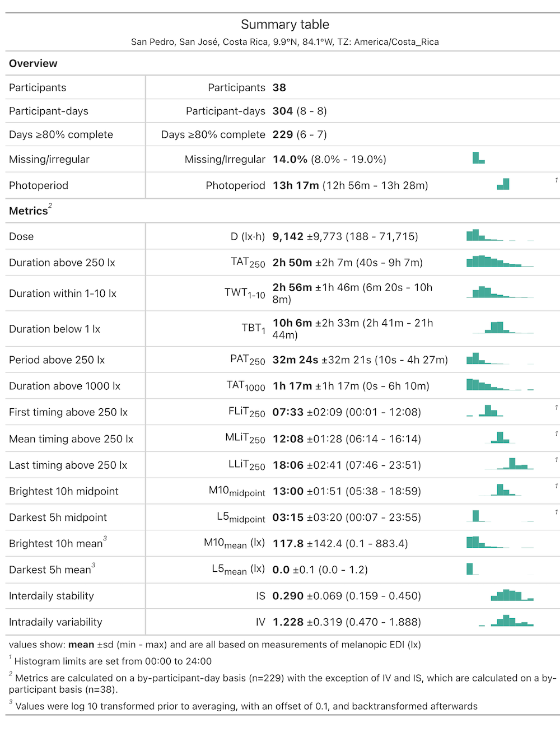Image resolution: width=560 pixels, height=737 pixels.
Task: Select the Duration below 1 lx histogram
Action: tap(502, 328)
